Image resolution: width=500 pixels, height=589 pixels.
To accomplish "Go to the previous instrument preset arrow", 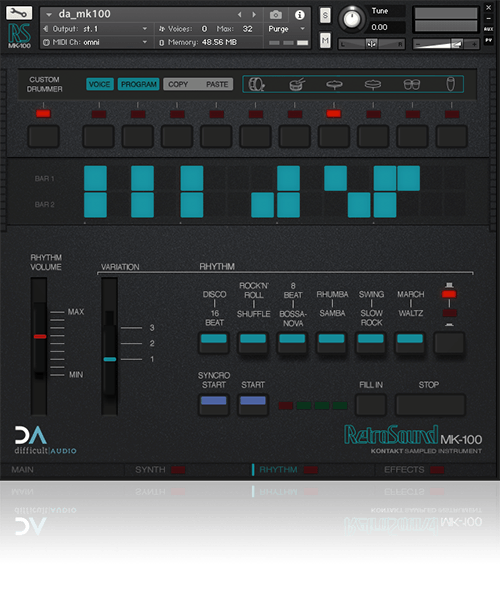I will (x=239, y=15).
